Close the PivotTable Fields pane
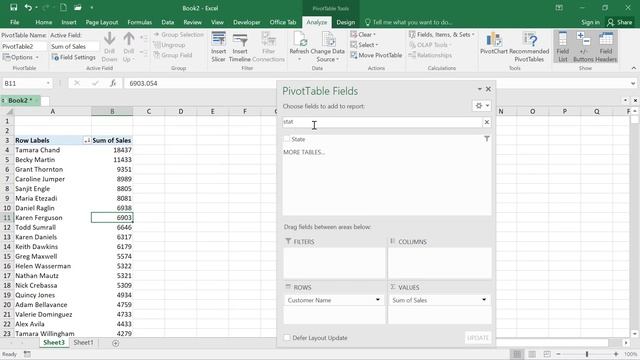 (x=488, y=89)
